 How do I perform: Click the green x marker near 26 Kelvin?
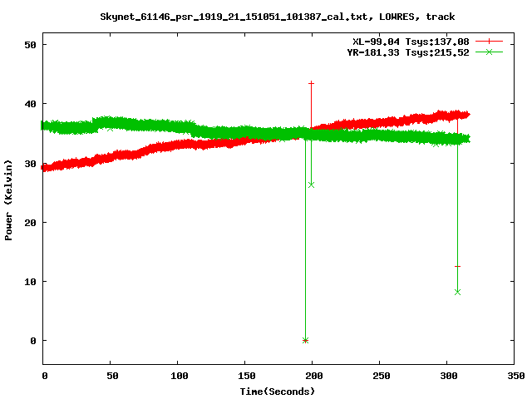(312, 185)
